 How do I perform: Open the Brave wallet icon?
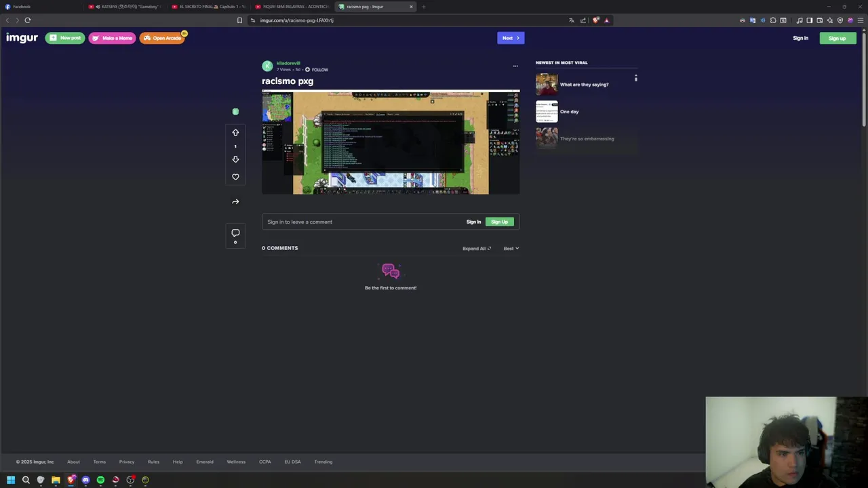819,20
